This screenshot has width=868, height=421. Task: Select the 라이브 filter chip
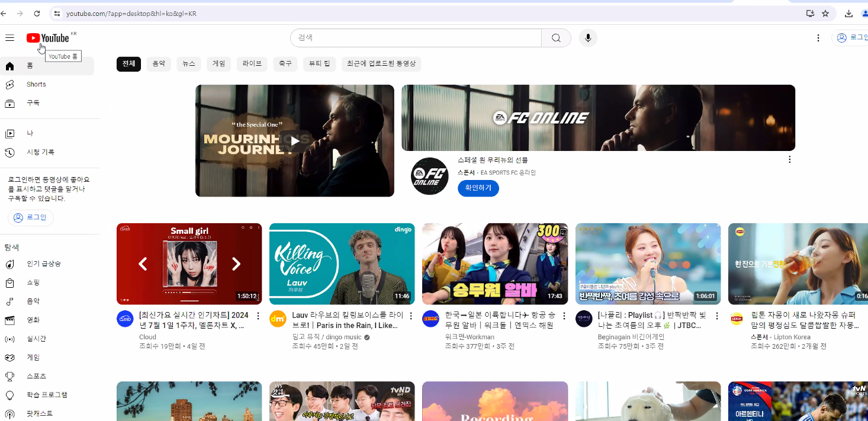pos(252,64)
